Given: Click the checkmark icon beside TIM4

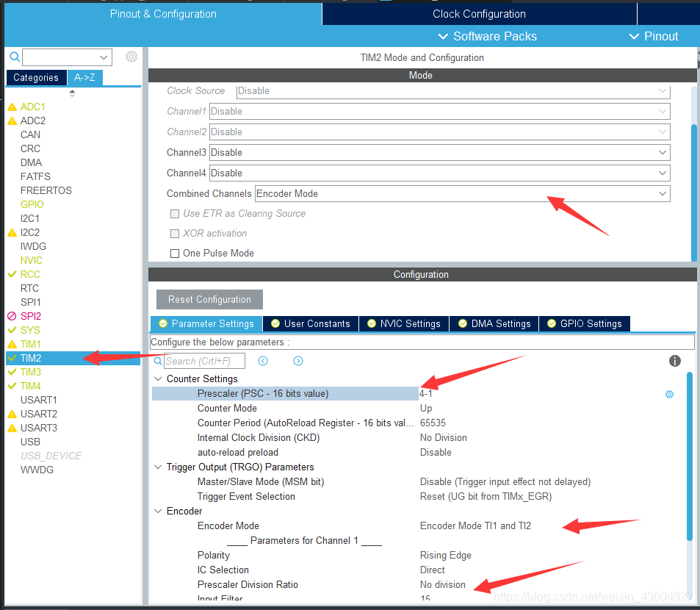Looking at the screenshot, I should 12,386.
